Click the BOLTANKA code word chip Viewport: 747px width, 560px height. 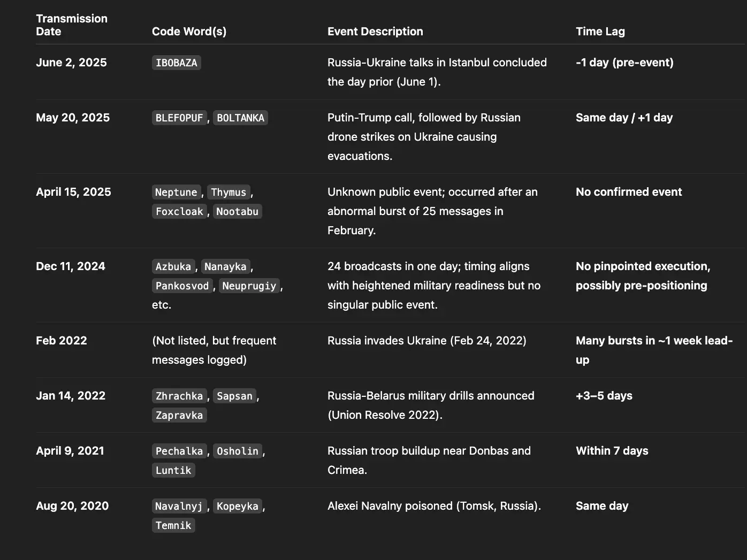(240, 118)
